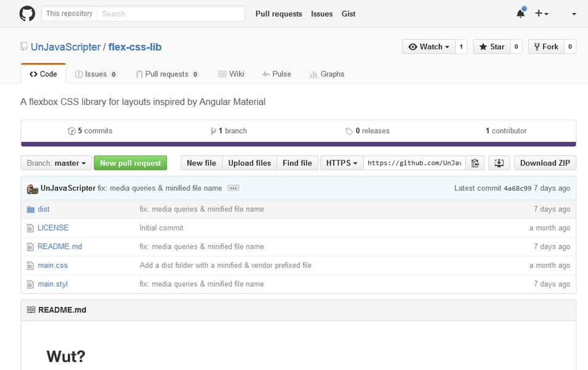This screenshot has width=588, height=370.
Task: Open the UnJavaScripter avatar in commit bar
Action: 32,188
